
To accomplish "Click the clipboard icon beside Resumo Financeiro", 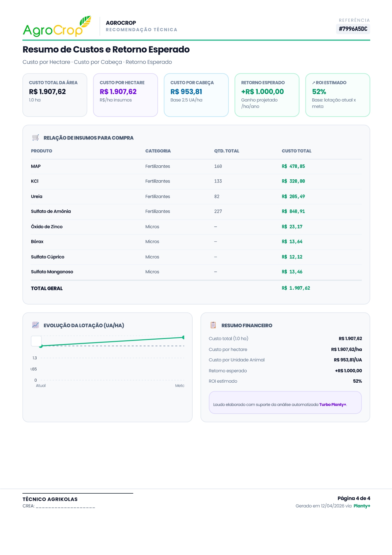I will coord(213,325).
